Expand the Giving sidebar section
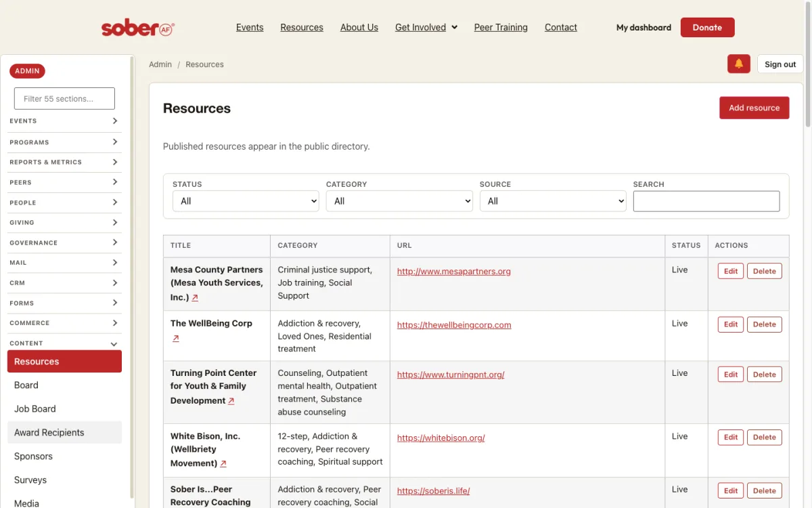 tap(64, 222)
